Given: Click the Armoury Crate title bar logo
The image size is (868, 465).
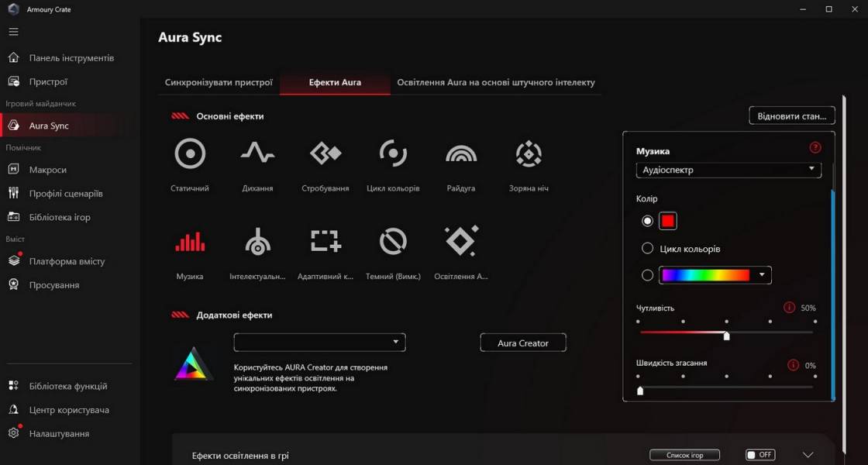Looking at the screenshot, I should coord(13,9).
